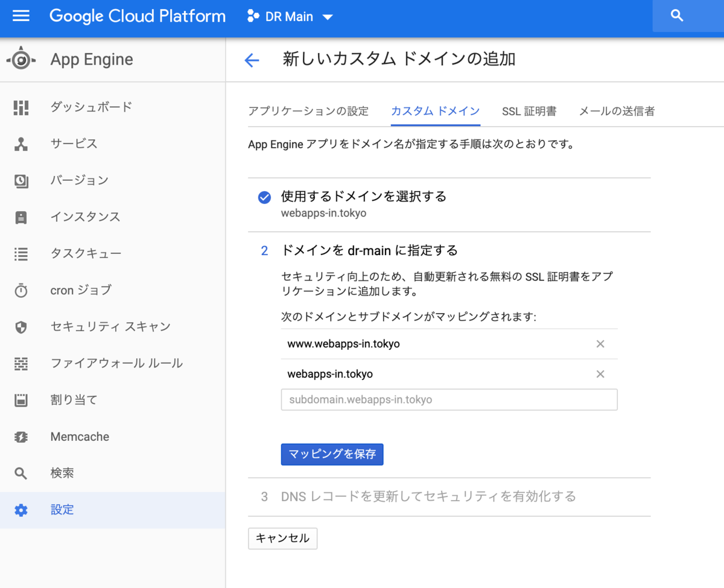Click the 設定 gear icon
The height and width of the screenshot is (588, 724).
21,510
